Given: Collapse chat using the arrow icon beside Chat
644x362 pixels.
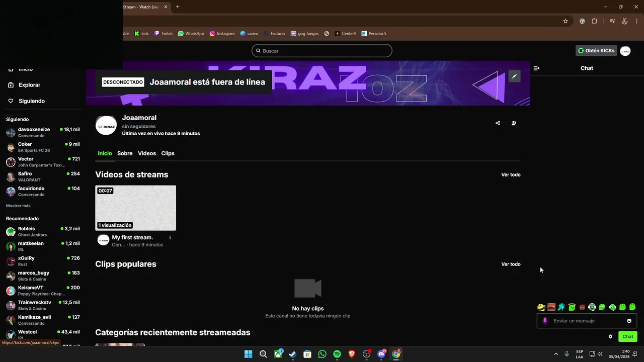Looking at the screenshot, I should 536,68.
